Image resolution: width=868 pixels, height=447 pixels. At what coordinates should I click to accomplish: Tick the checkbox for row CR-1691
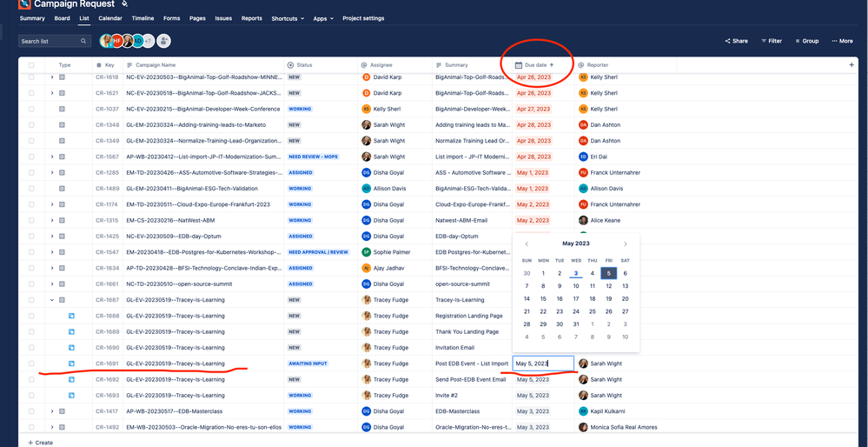[31, 364]
